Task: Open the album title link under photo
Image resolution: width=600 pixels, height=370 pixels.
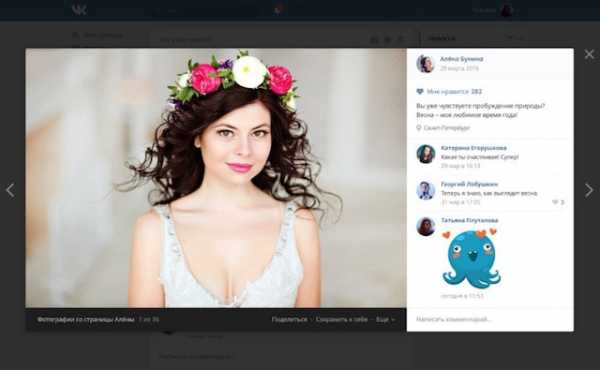Action: 86,319
